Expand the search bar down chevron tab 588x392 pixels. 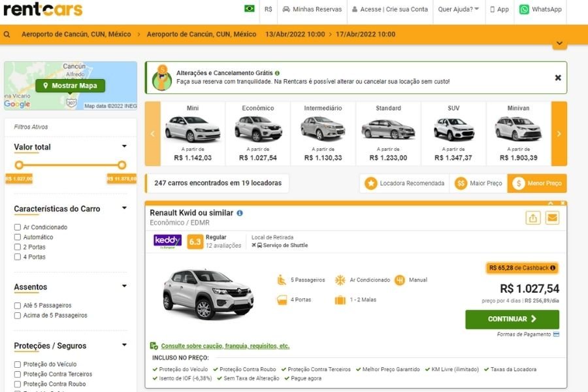point(559,44)
